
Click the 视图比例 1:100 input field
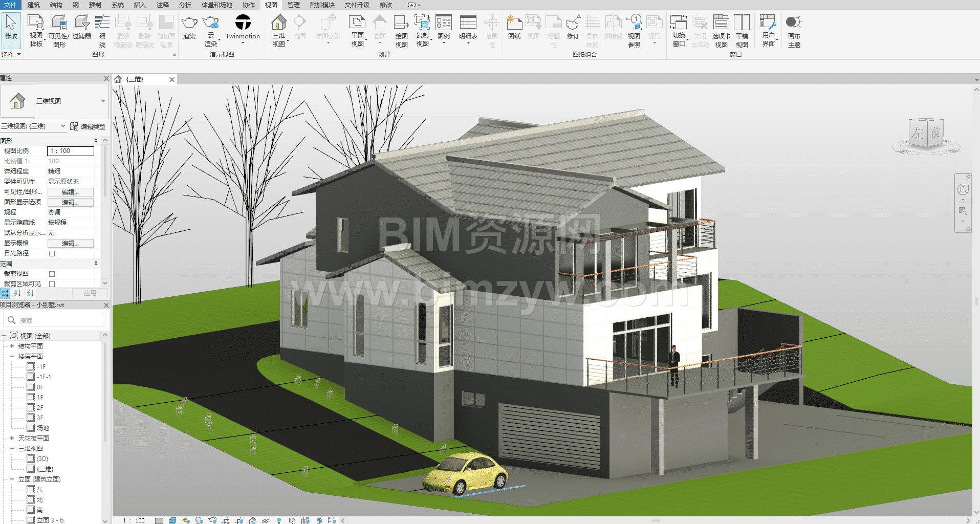click(71, 151)
